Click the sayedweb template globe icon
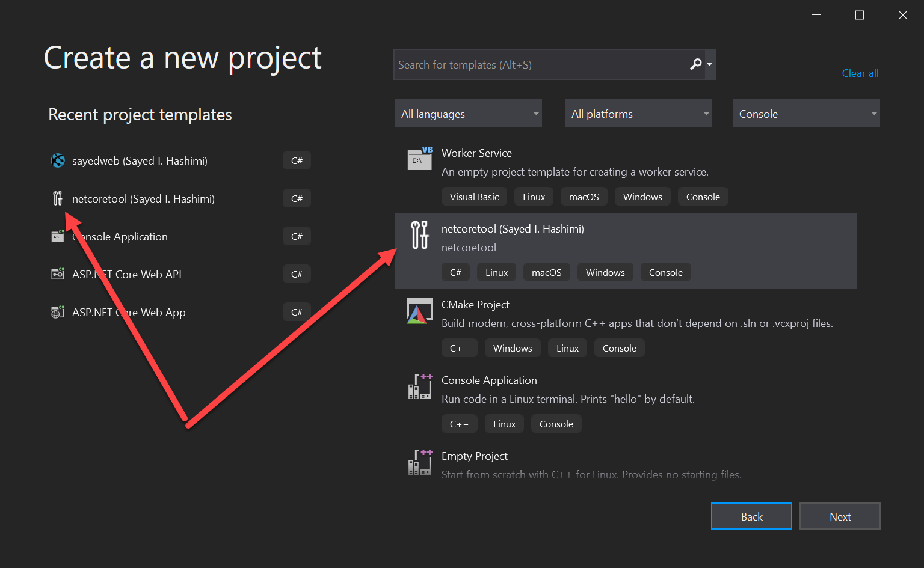Viewport: 924px width, 568px height. pos(58,160)
